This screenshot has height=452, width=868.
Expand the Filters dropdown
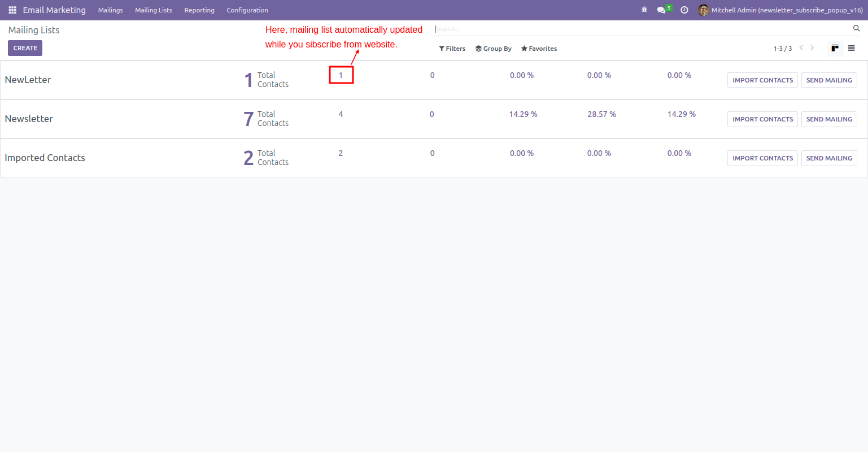click(452, 49)
